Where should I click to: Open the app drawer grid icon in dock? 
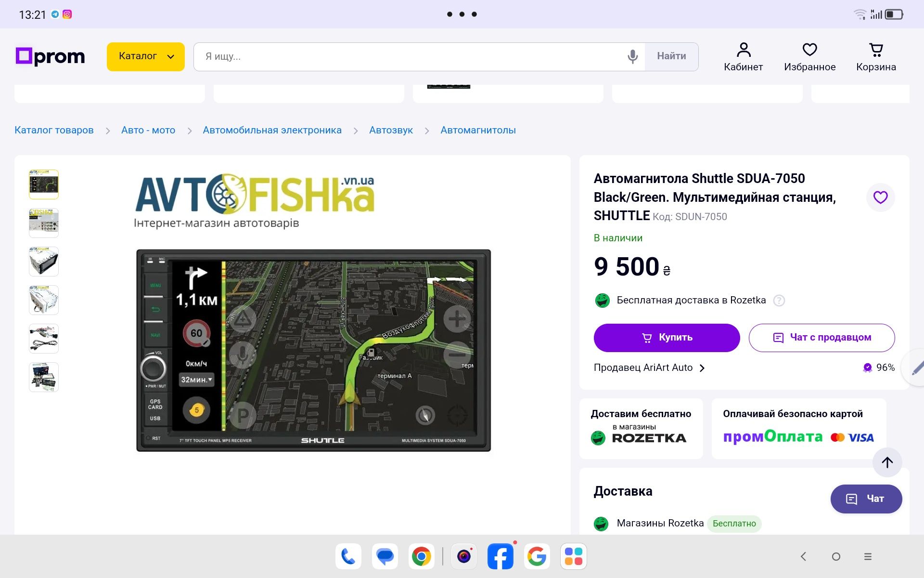tap(573, 556)
